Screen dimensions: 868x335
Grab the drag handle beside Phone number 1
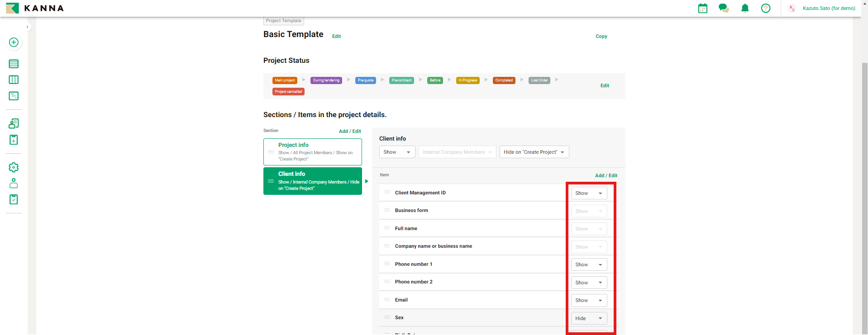tap(387, 264)
